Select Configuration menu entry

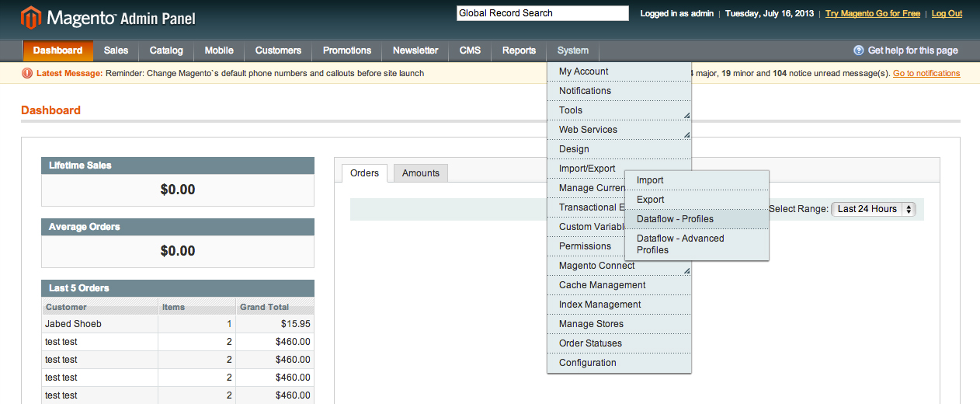[x=619, y=363]
